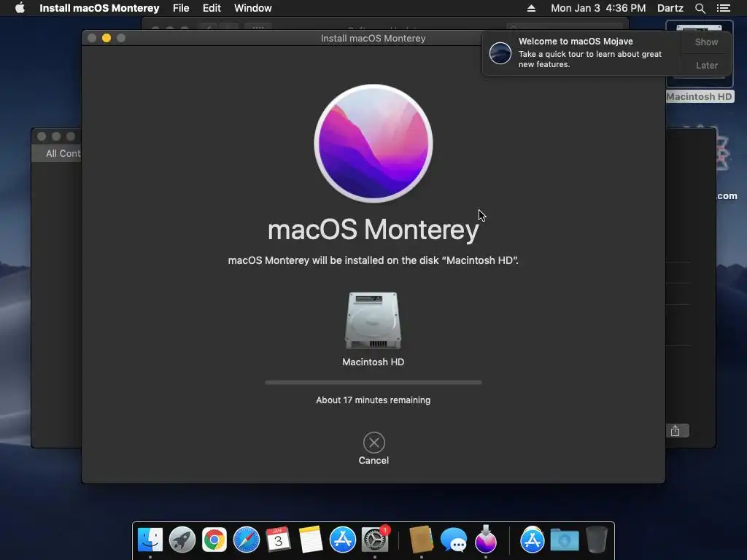Open Notes from the Dock
This screenshot has width=747, height=560.
[x=311, y=540]
